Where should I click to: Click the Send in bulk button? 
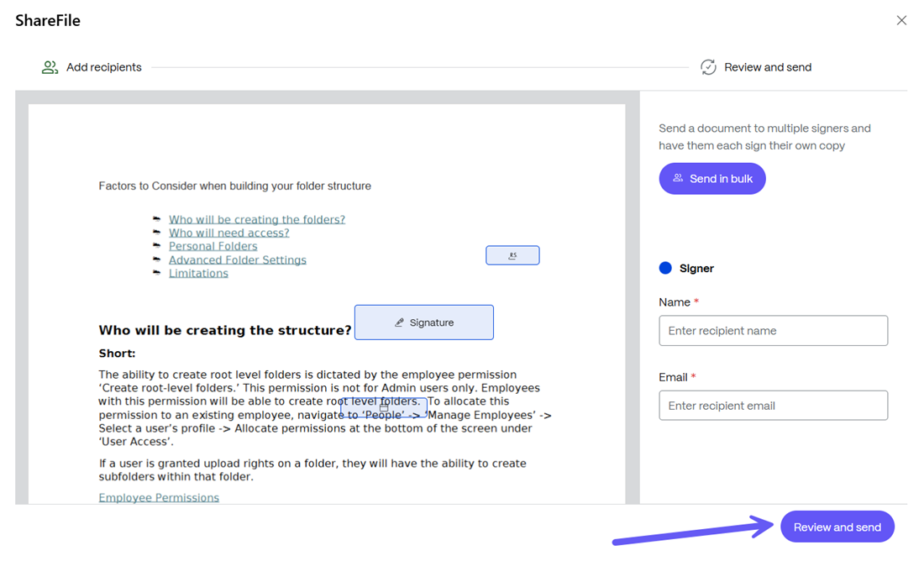pos(711,179)
